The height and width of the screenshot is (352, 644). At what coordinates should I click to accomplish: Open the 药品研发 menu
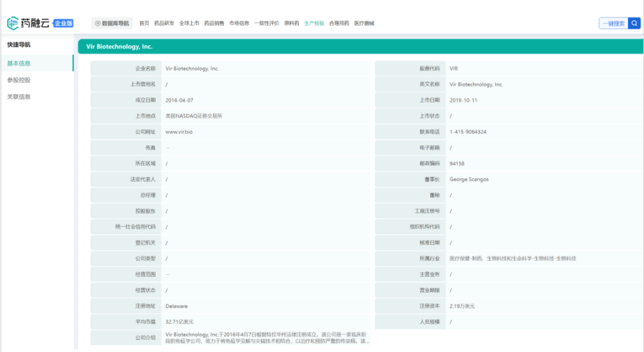pos(164,23)
